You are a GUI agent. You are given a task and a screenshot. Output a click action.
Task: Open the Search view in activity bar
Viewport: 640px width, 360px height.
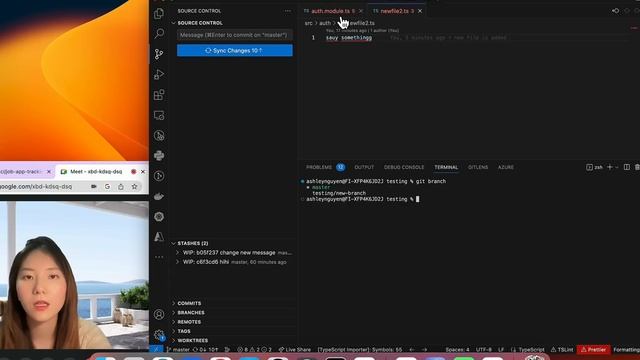159,33
